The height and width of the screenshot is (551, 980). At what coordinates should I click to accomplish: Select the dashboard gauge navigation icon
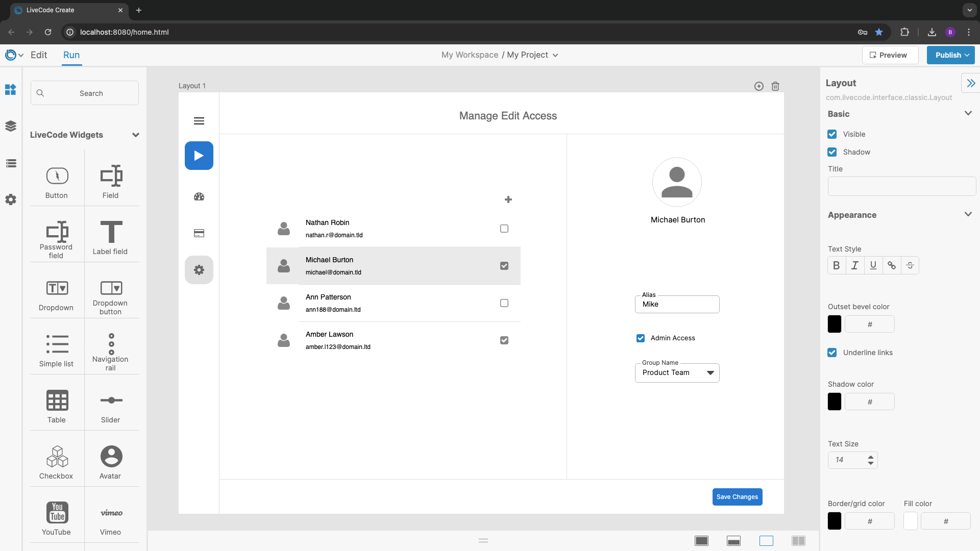coord(199,196)
